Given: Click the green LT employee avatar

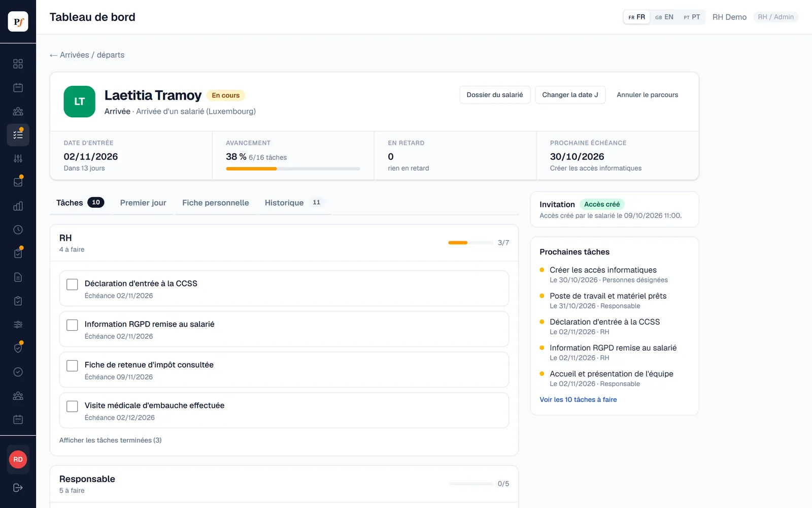Looking at the screenshot, I should click(80, 102).
